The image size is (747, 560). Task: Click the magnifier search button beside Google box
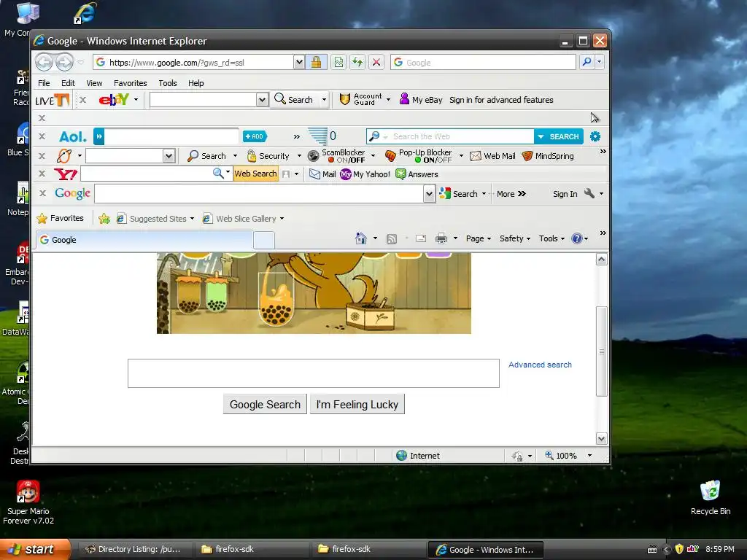coord(587,62)
